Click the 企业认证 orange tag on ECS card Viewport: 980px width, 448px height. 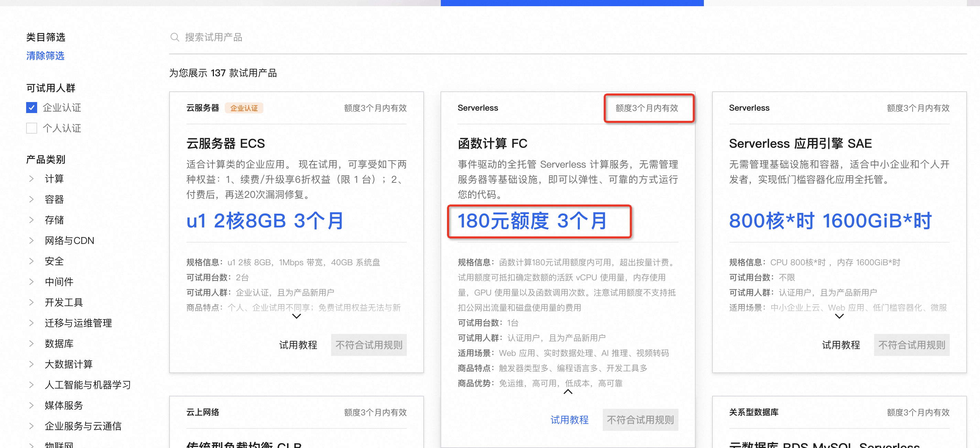(244, 108)
